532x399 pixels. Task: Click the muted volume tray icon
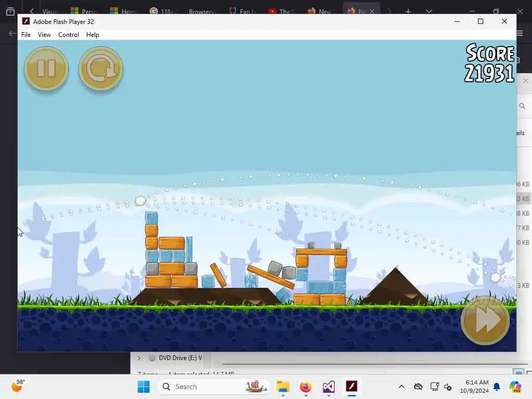[448, 387]
